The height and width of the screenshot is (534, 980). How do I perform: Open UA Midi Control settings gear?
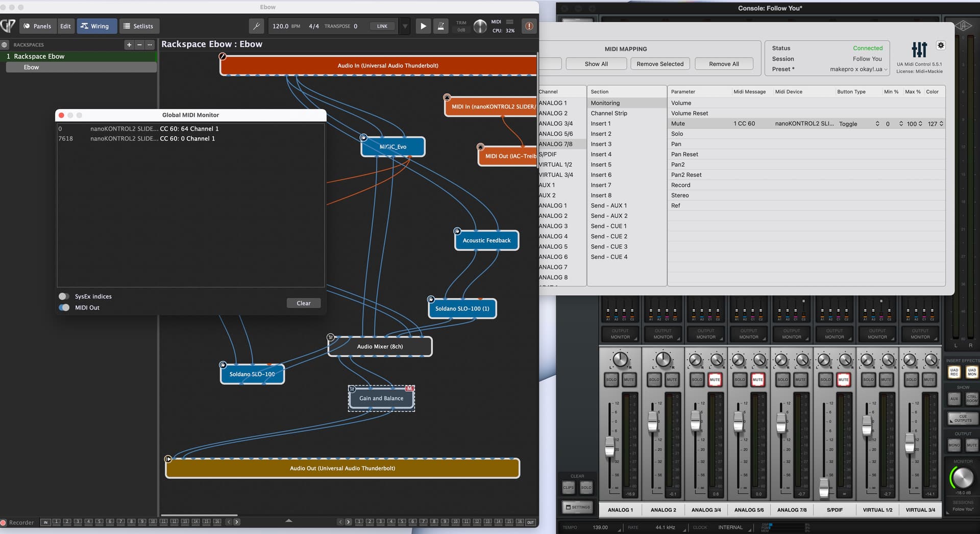941,45
